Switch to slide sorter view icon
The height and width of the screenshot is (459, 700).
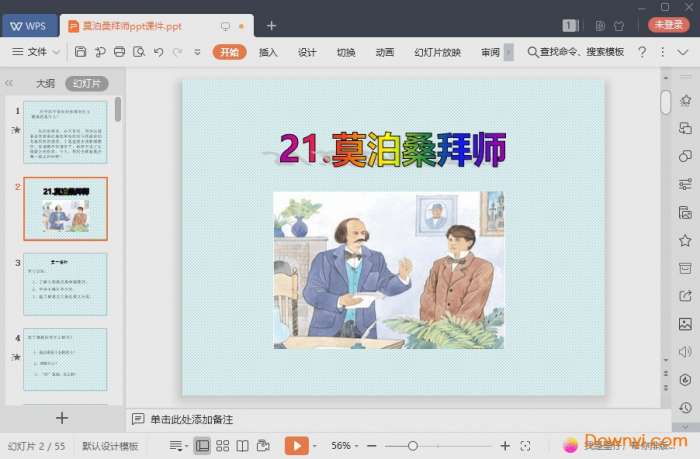click(222, 446)
